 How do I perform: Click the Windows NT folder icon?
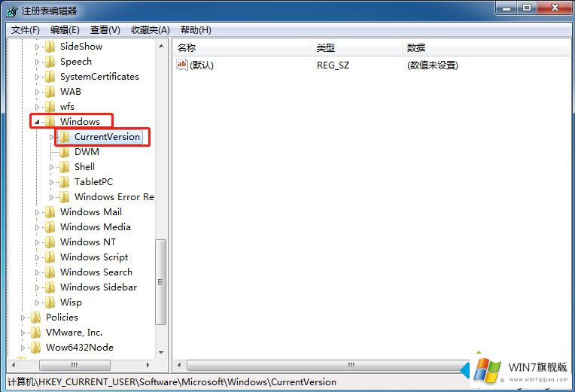coord(50,242)
